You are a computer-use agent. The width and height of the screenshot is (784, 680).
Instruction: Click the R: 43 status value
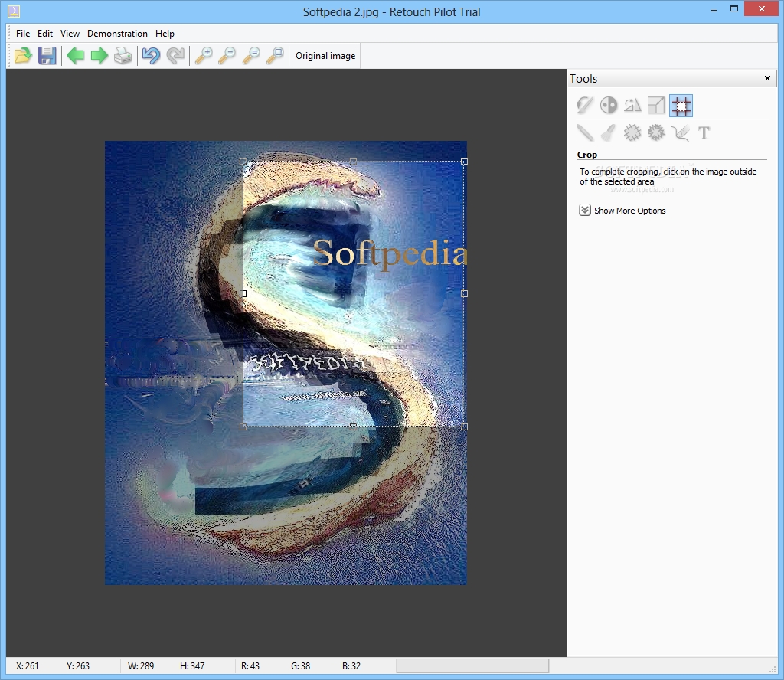(250, 666)
